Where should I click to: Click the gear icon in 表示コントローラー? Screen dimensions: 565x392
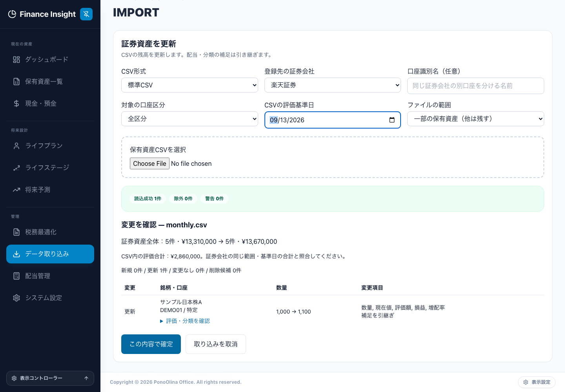click(x=14, y=378)
